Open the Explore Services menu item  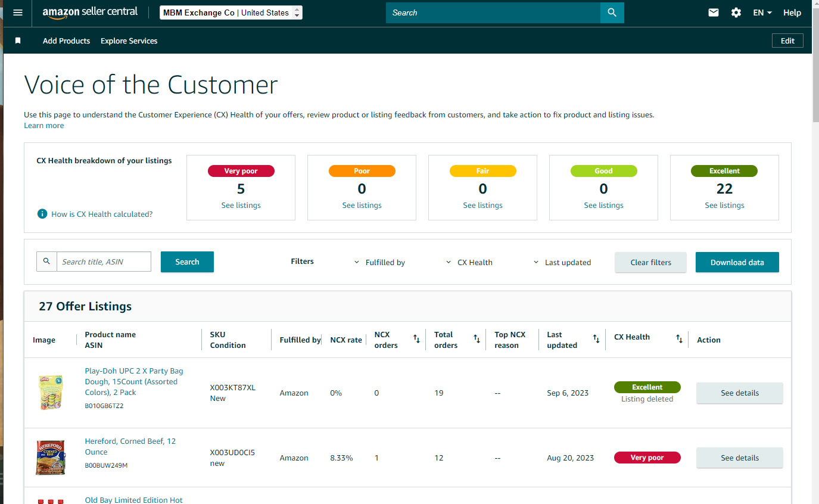click(x=129, y=41)
